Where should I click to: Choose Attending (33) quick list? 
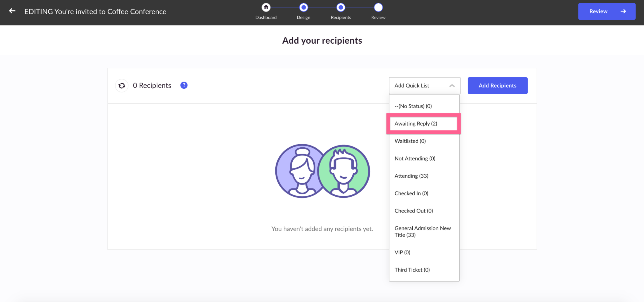click(x=424, y=176)
